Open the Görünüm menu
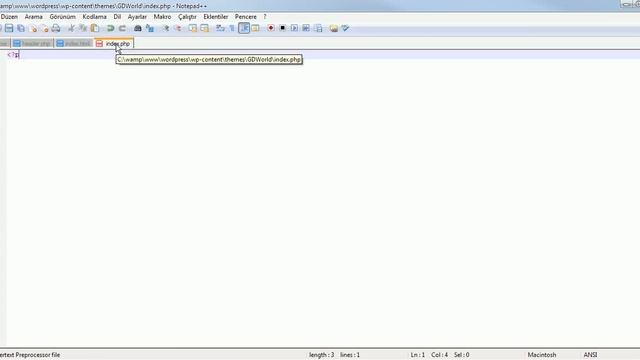 (62, 17)
